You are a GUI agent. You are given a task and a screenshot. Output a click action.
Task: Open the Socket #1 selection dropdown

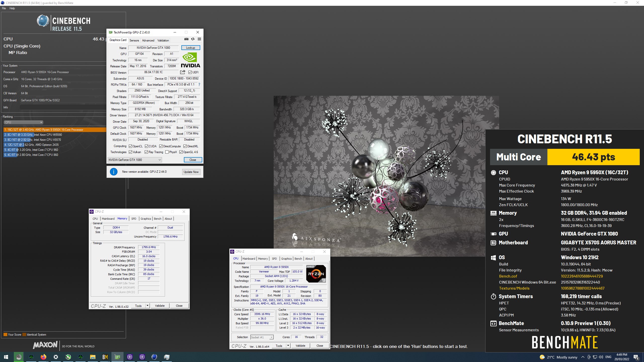262,337
